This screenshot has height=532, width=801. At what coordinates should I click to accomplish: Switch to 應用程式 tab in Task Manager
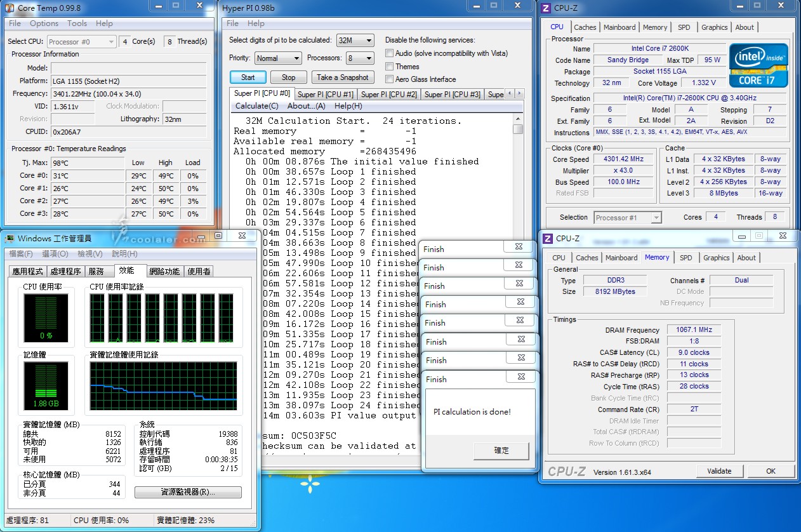(x=29, y=272)
